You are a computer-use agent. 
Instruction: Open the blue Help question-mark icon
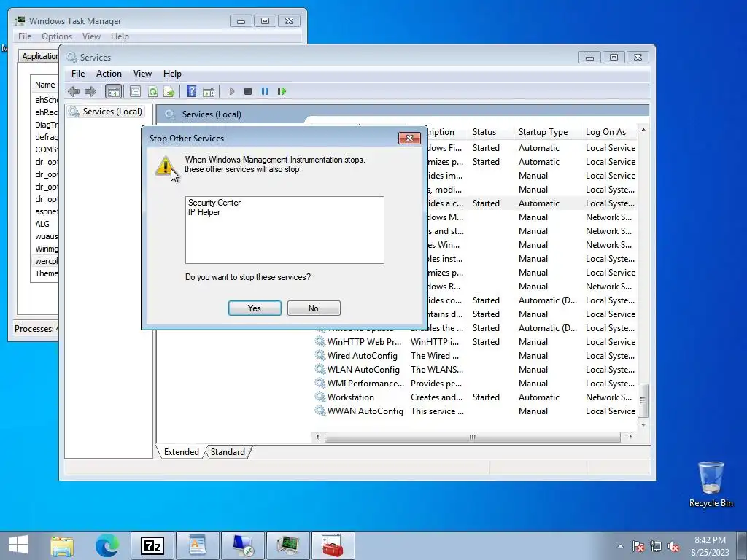pos(192,91)
